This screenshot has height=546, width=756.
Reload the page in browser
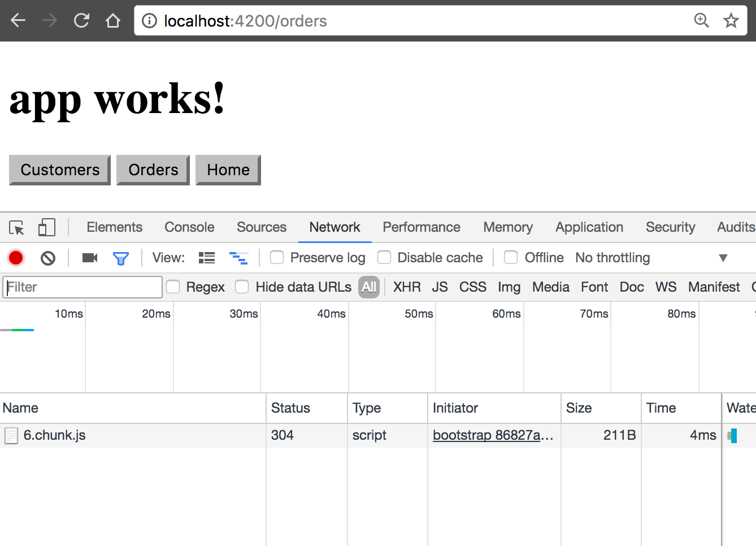pos(82,21)
